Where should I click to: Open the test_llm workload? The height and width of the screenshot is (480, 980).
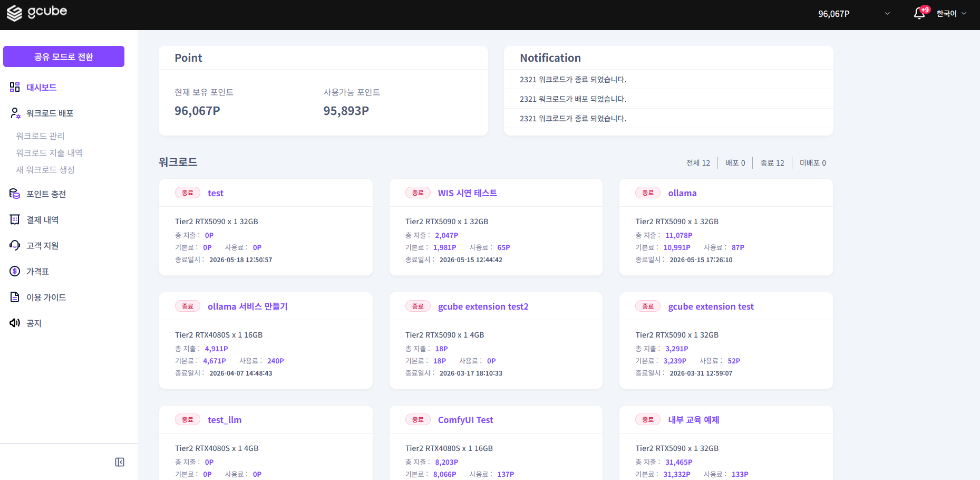point(225,420)
